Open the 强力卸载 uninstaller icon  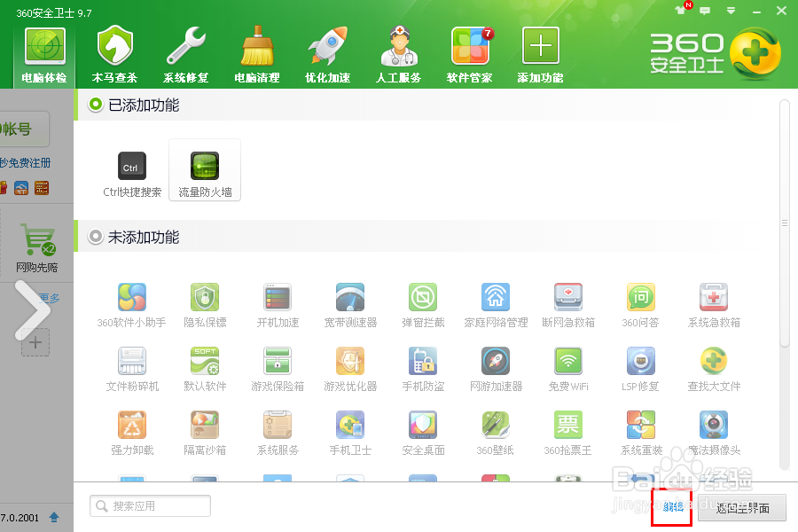point(132,425)
